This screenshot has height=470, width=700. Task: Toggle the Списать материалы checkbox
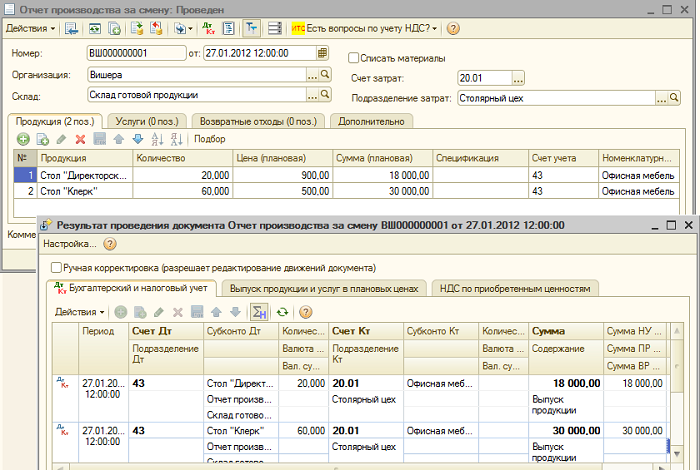coord(353,58)
